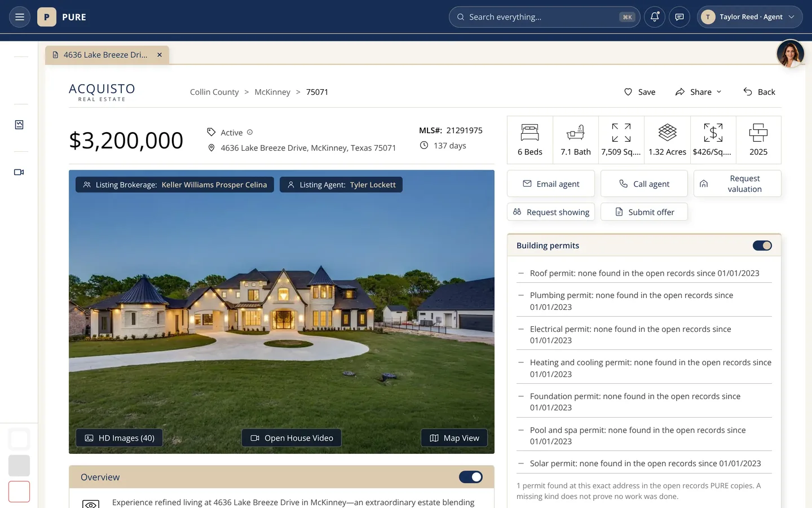Select the 1.32 Acres lot tile
Viewport: 812px width, 508px height.
click(668, 140)
